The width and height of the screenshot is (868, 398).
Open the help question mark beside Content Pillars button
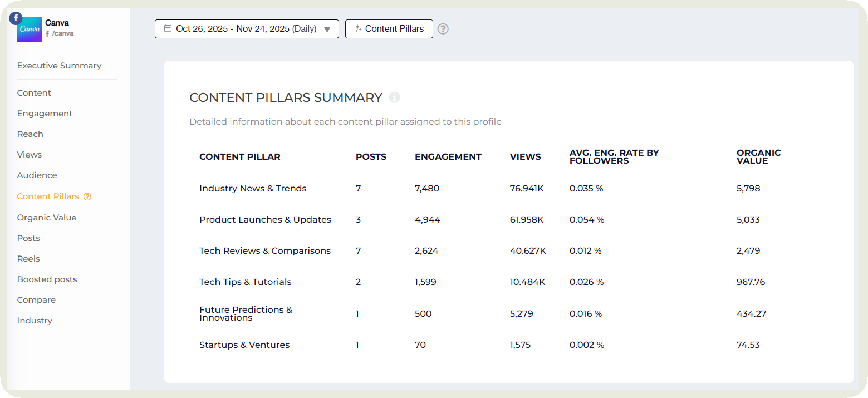pos(443,28)
